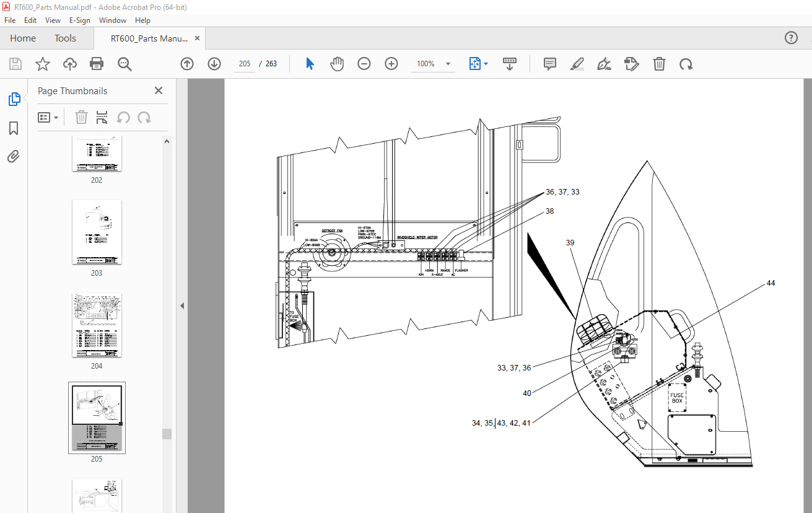Open the Window menu
This screenshot has height=513, width=812.
click(113, 20)
